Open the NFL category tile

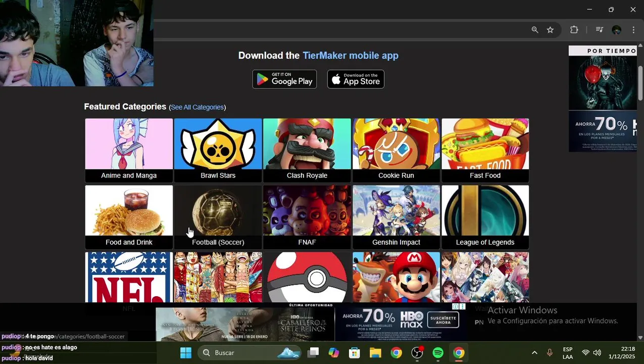click(129, 277)
